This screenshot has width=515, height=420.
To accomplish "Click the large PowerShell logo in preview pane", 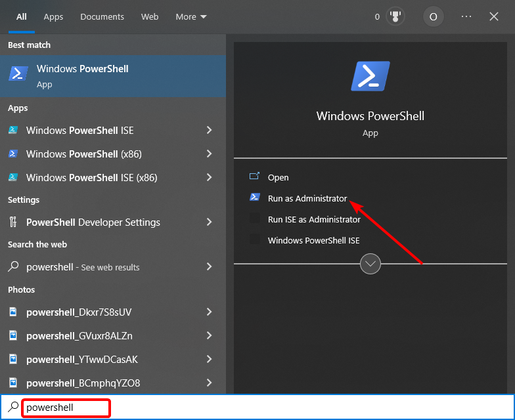I will tap(370, 76).
